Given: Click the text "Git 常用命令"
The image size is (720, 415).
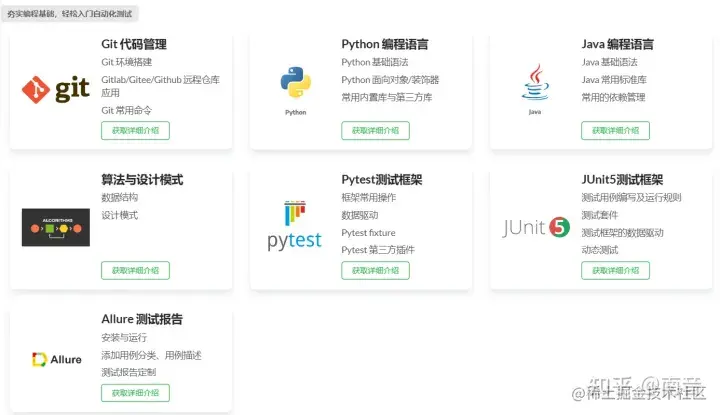Looking at the screenshot, I should [126, 110].
